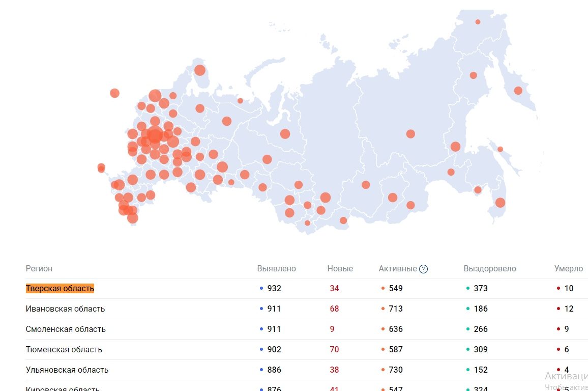Open Тюменская область statistics row
Viewport: 588px width, 391px height.
point(65,349)
